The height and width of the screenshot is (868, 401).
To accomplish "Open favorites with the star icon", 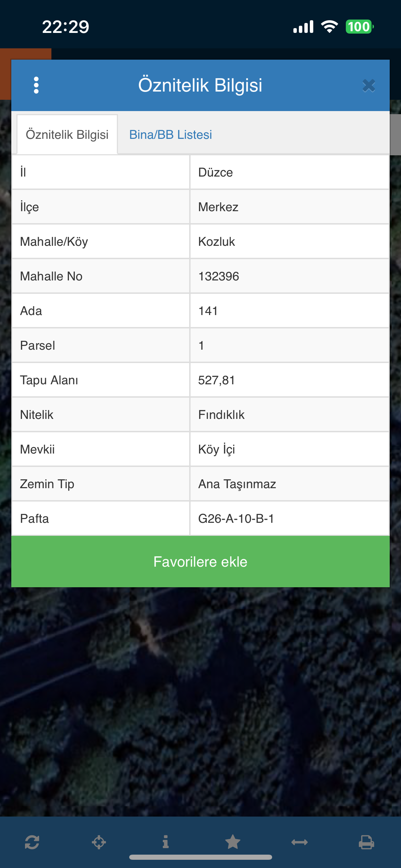I will [233, 842].
